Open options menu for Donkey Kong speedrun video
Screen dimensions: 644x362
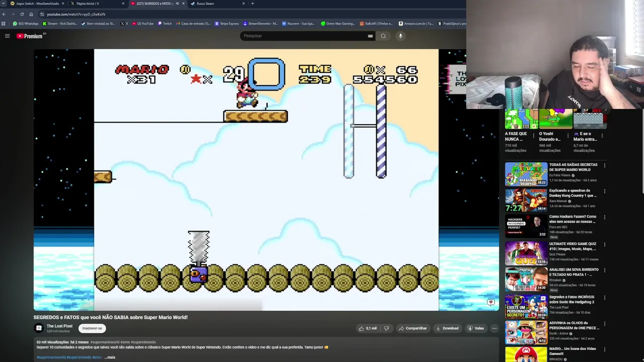[x=605, y=192]
